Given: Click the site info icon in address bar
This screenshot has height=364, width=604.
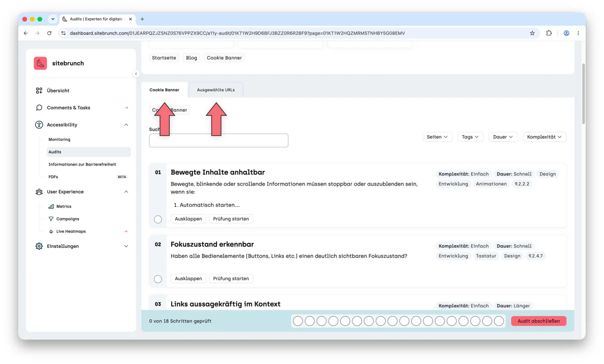Looking at the screenshot, I should point(63,33).
